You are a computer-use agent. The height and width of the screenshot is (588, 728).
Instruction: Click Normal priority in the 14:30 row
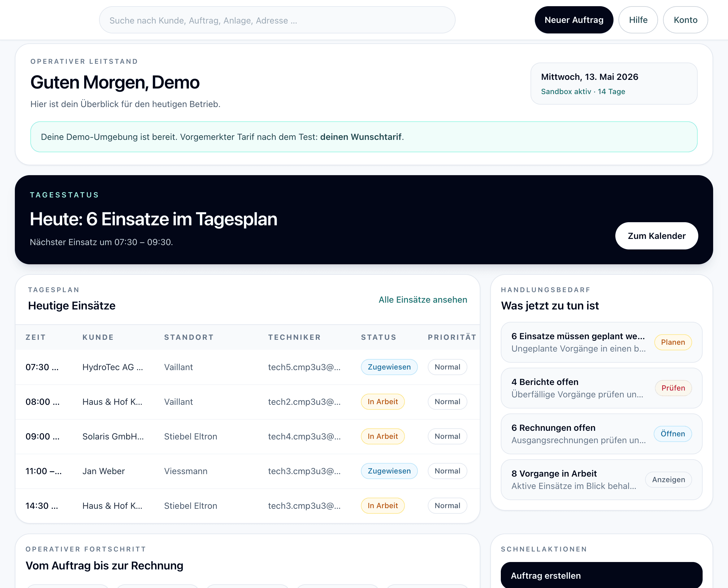(447, 506)
